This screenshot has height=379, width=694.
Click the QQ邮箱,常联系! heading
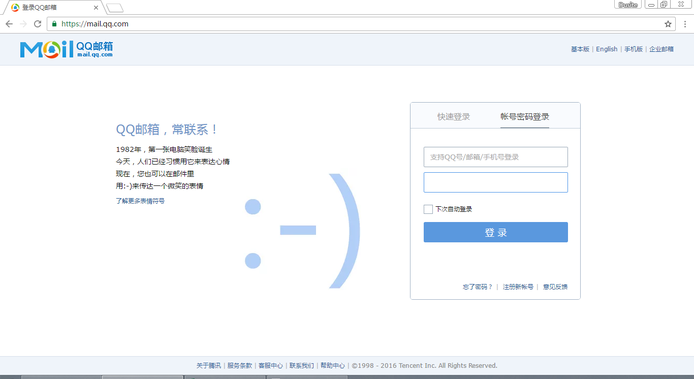(x=166, y=130)
